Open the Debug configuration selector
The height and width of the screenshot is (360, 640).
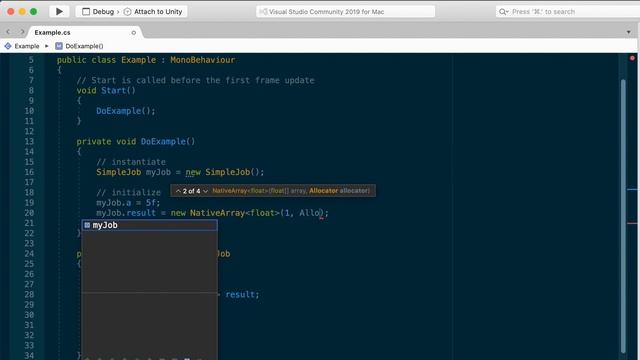tap(98, 11)
